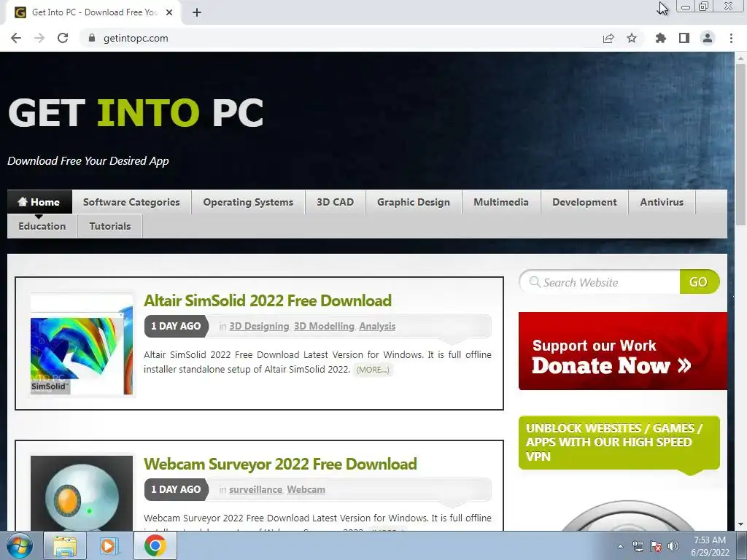Click the SimSolid post thumbnail
747x560 pixels.
pos(82,345)
